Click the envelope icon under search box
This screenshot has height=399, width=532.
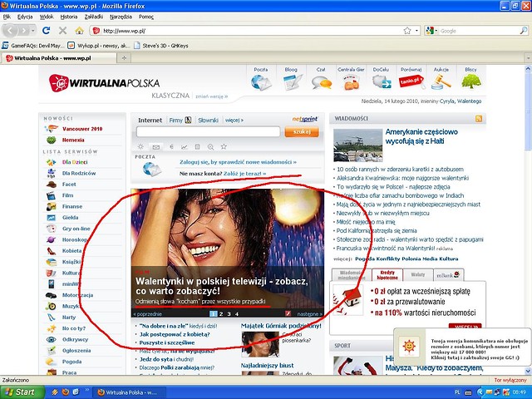[x=155, y=147]
